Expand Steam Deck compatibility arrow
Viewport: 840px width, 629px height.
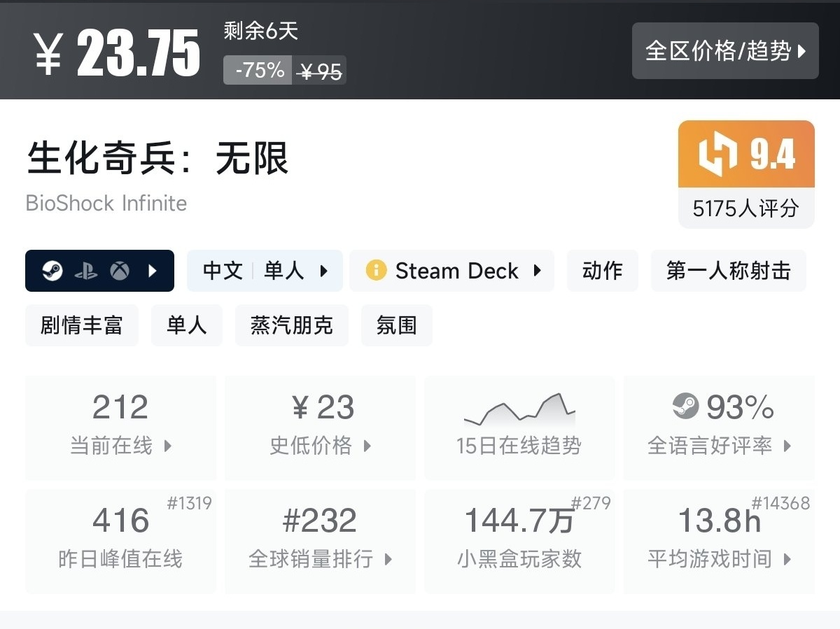click(x=537, y=271)
